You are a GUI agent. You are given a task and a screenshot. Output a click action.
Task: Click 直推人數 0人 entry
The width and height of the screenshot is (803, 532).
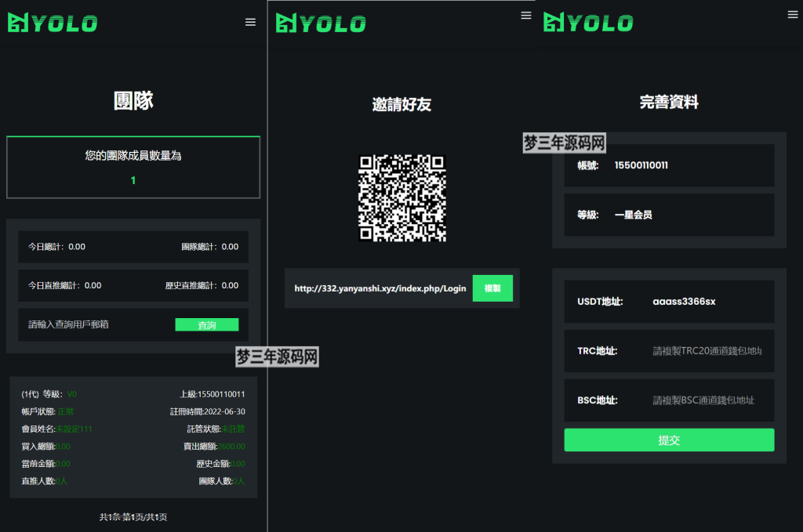[45, 481]
